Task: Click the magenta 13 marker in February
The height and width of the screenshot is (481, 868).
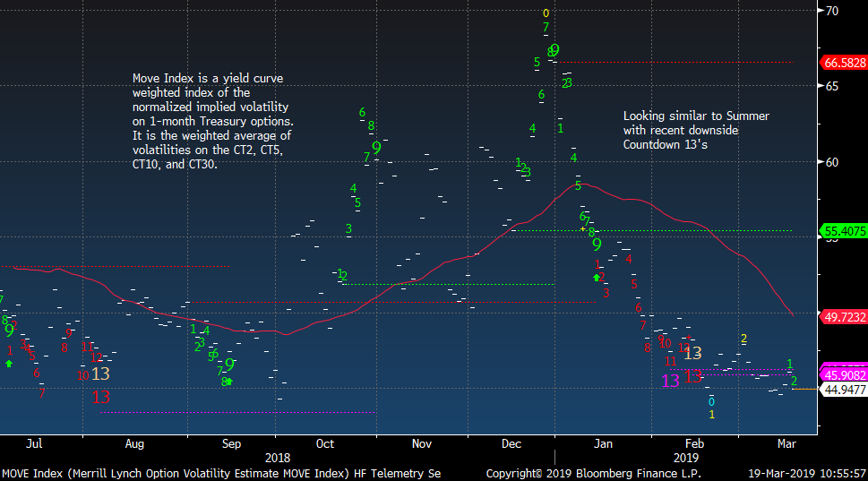Action: pos(670,381)
